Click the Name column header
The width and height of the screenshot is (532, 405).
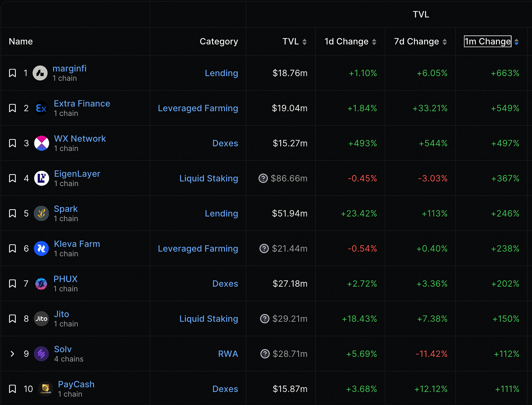(21, 42)
